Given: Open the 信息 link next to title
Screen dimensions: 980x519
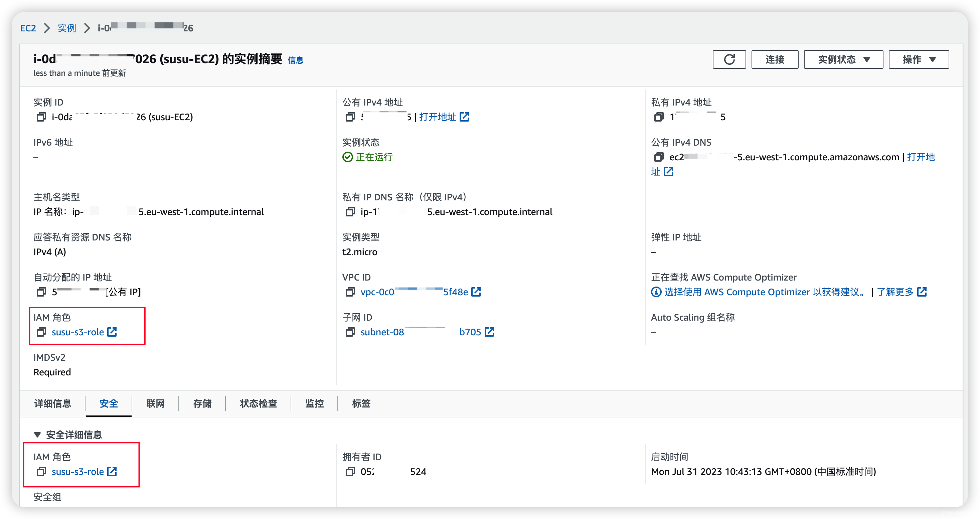Looking at the screenshot, I should (x=295, y=60).
